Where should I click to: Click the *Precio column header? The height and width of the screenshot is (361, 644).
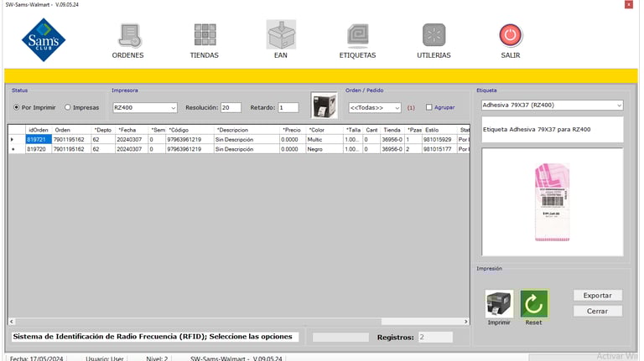click(293, 130)
